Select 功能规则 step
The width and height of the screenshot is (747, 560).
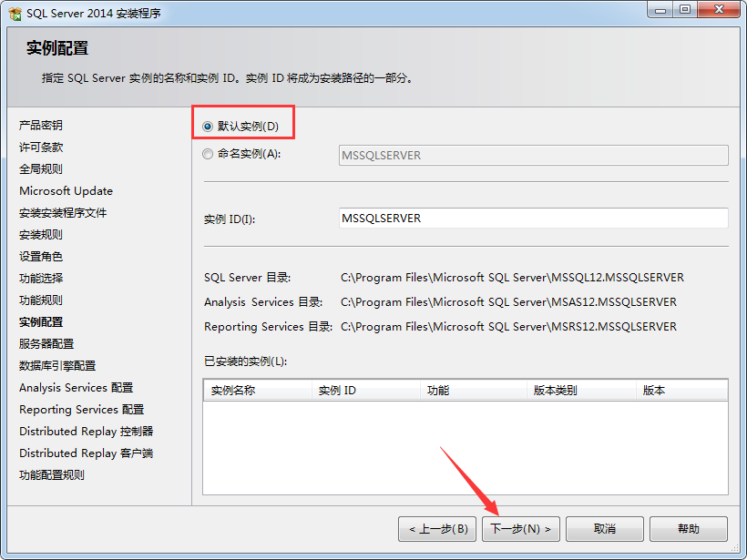(41, 300)
